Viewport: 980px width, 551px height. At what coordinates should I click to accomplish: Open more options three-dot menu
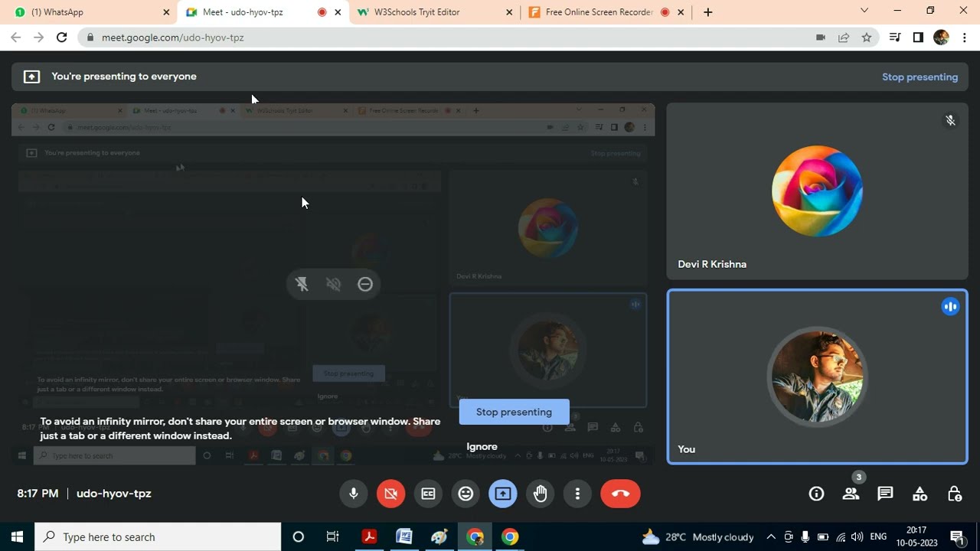tap(578, 494)
